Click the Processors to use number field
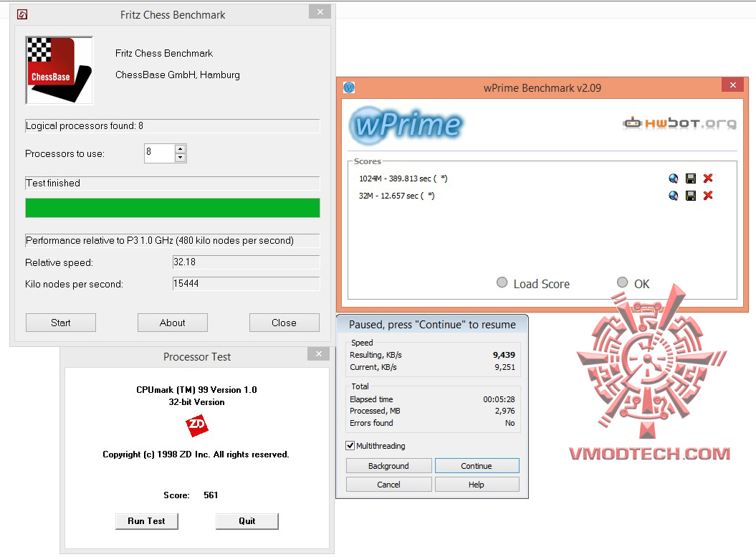 coord(160,153)
